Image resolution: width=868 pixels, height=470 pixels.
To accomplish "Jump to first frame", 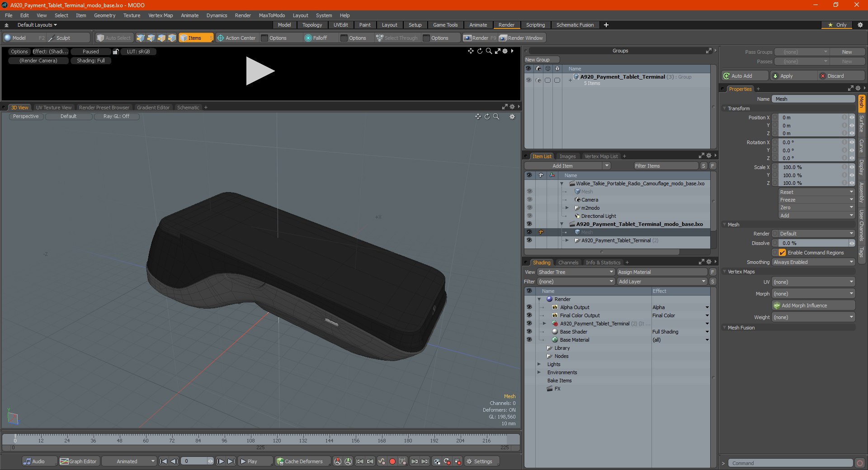I will [x=164, y=461].
